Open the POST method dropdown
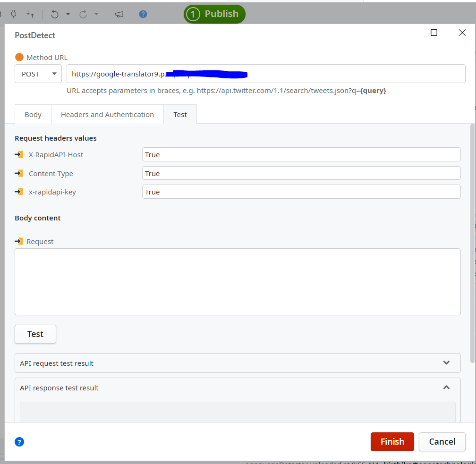The height and width of the screenshot is (464, 476). [38, 74]
